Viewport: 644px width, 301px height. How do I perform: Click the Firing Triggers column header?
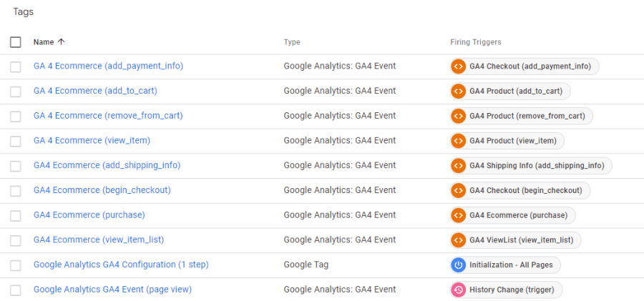coord(470,42)
